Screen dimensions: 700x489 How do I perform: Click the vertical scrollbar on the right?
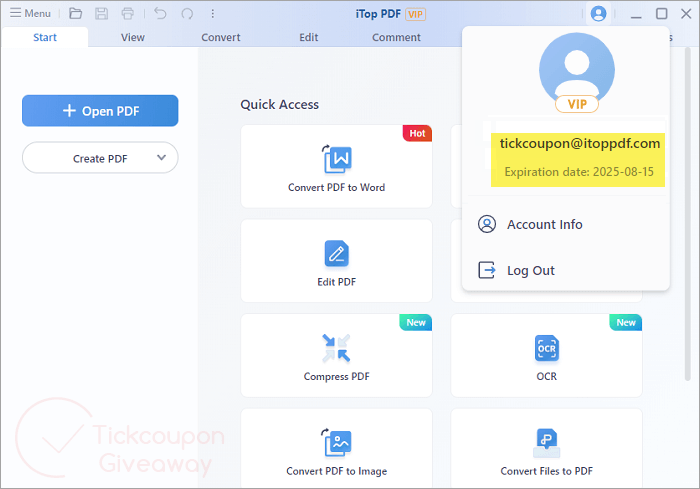(688, 214)
